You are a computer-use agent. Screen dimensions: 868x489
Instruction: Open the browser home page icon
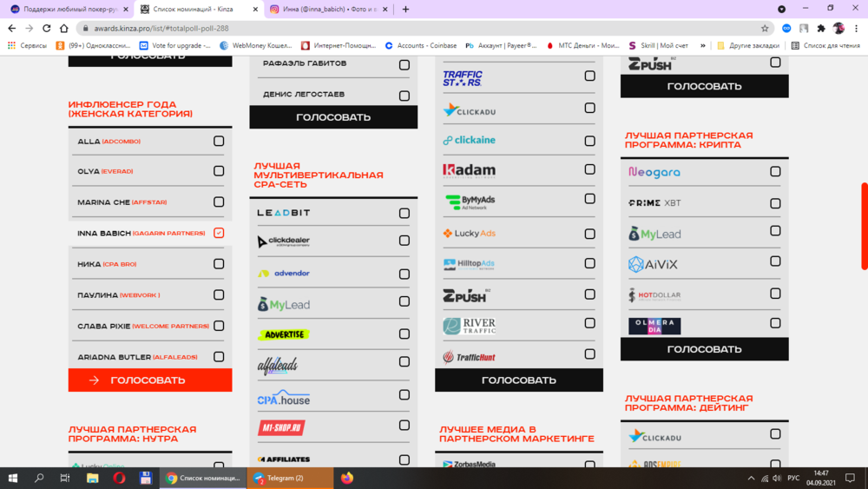[x=64, y=29]
